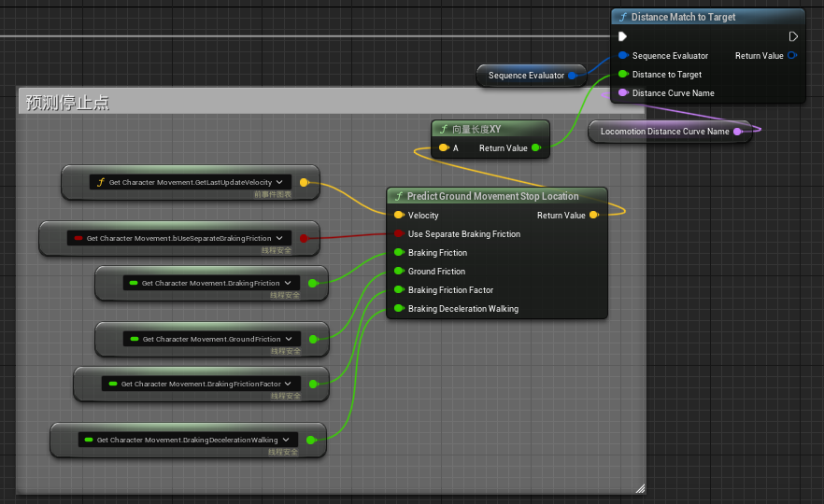824x504 pixels.
Task: Select the 向量长度XY node title
Action: tap(476, 129)
